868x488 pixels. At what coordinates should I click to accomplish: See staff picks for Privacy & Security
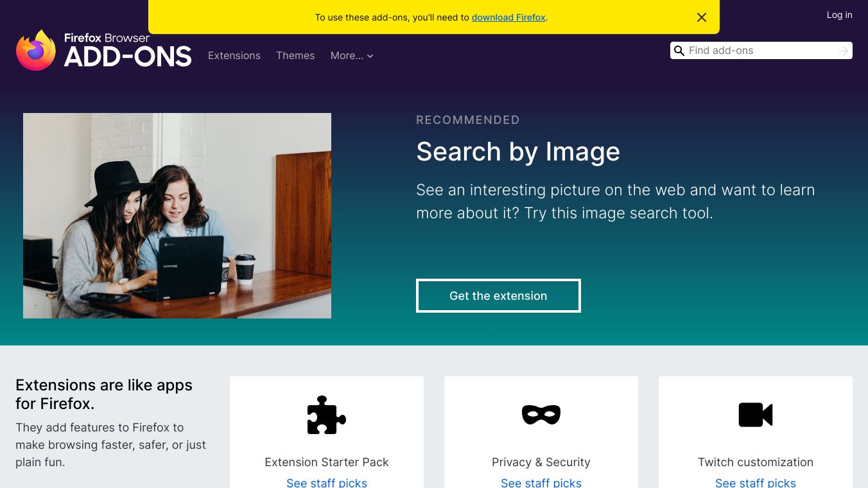pyautogui.click(x=541, y=483)
